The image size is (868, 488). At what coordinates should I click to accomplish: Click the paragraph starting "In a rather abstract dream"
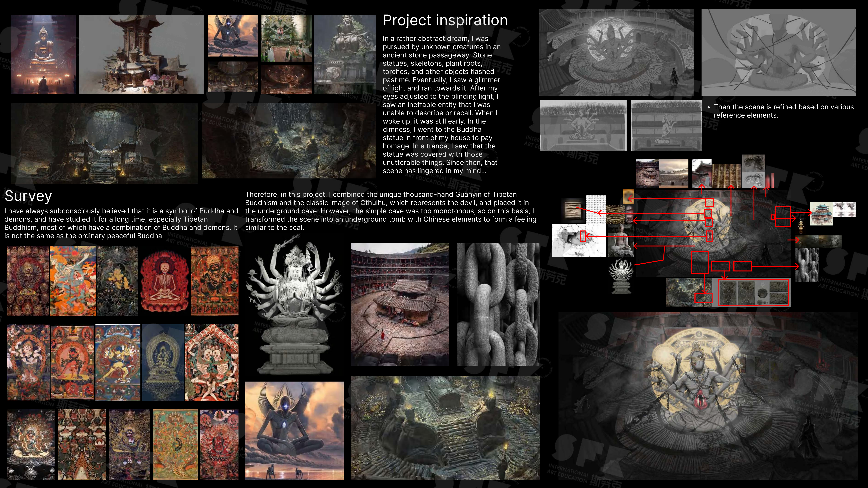pos(441,105)
